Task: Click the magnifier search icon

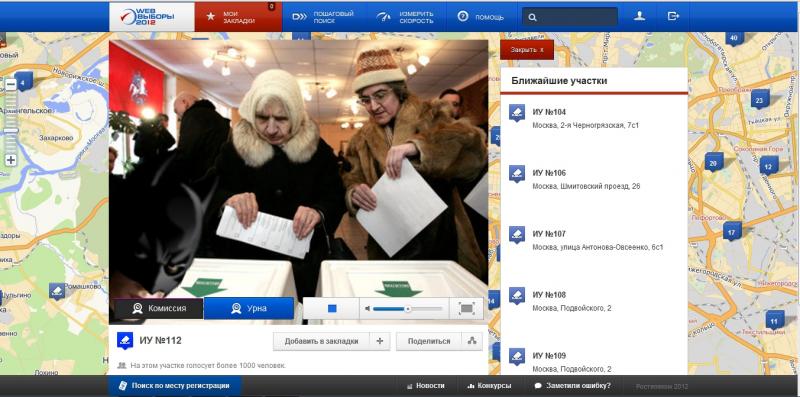Action: point(532,17)
